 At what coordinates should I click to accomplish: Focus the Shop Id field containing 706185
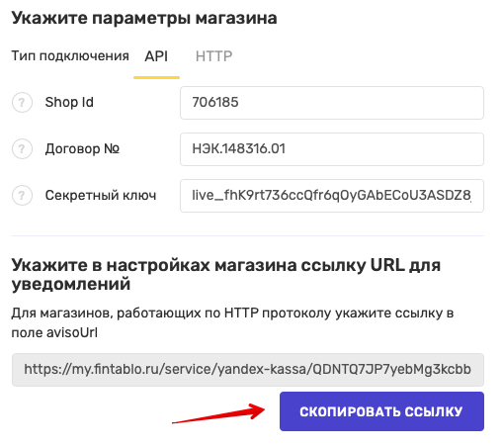coord(332,103)
